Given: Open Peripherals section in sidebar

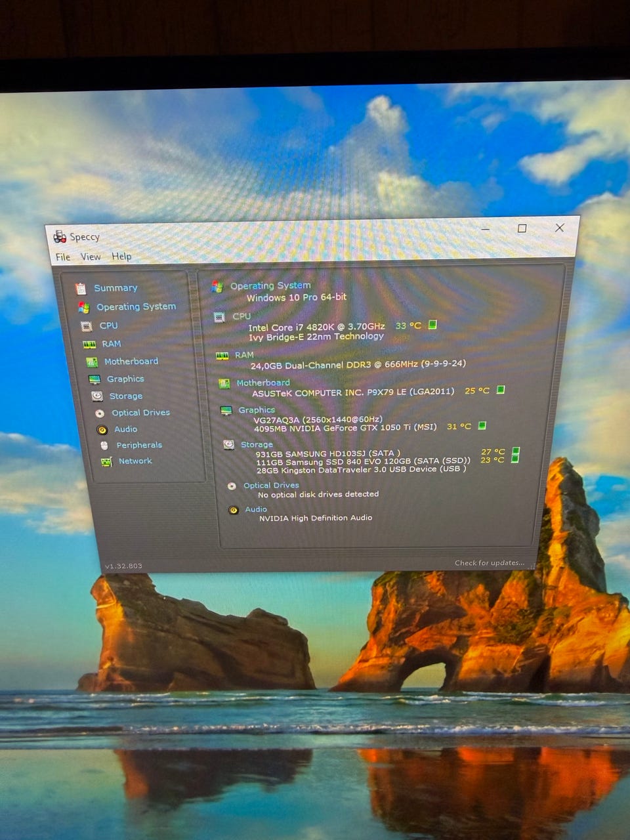Looking at the screenshot, I should [x=139, y=446].
